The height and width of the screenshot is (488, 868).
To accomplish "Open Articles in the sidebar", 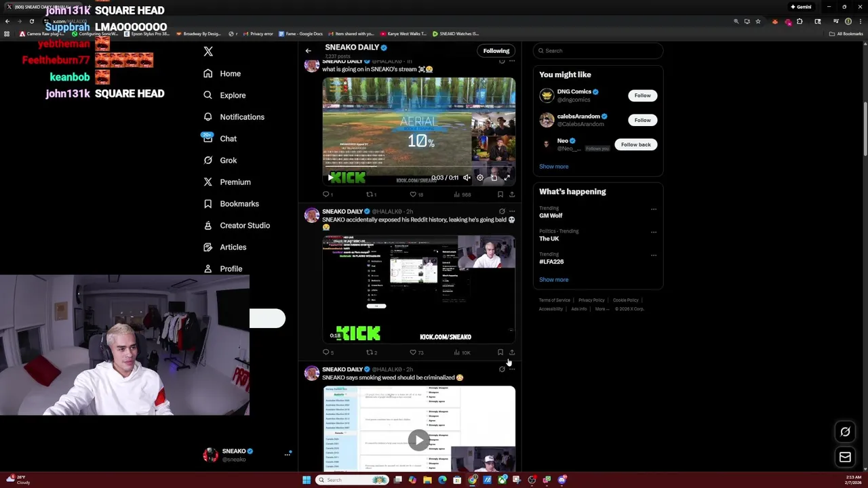I will tap(225, 247).
